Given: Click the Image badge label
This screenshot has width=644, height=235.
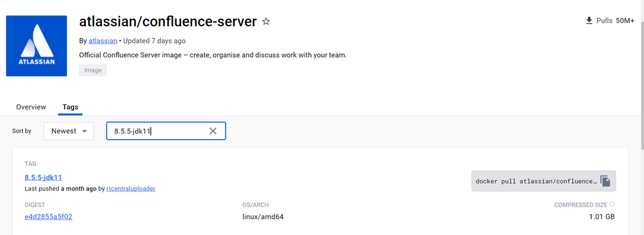Looking at the screenshot, I should (93, 70).
